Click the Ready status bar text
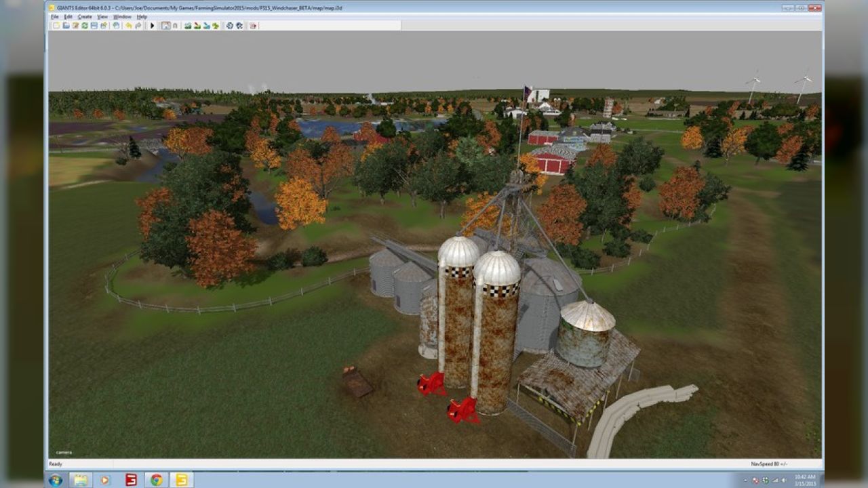 [55, 464]
